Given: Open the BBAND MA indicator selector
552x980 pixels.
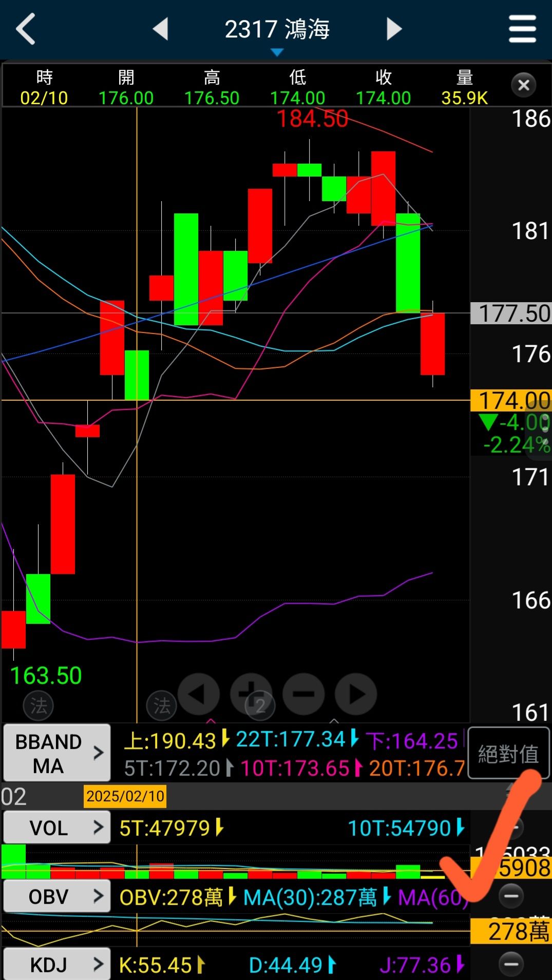Looking at the screenshot, I should [57, 753].
